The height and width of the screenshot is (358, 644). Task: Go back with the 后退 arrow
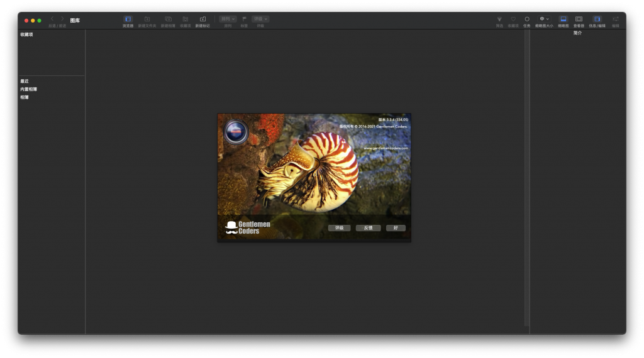(x=52, y=19)
